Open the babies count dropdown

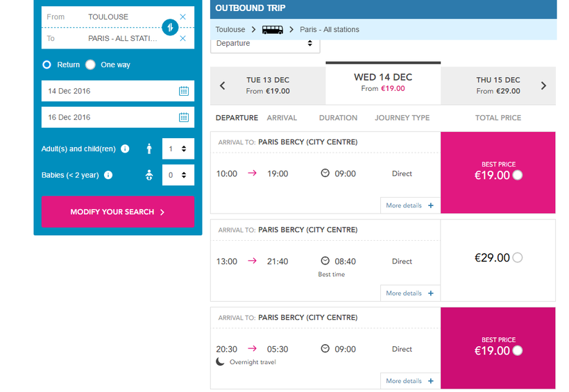click(x=178, y=175)
